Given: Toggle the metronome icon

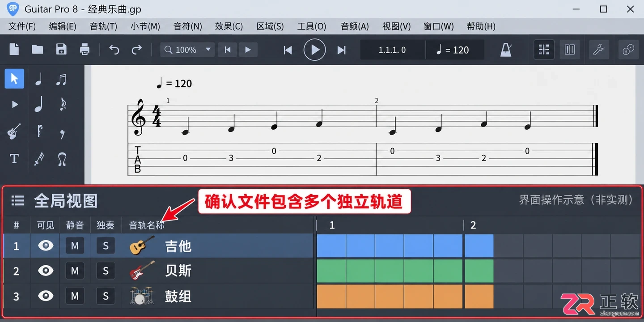Looking at the screenshot, I should click(x=506, y=50).
